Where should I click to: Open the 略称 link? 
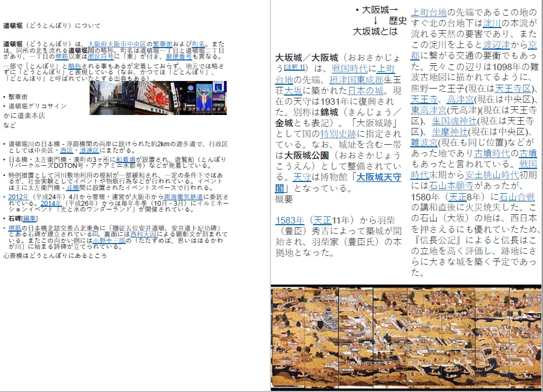point(74,66)
